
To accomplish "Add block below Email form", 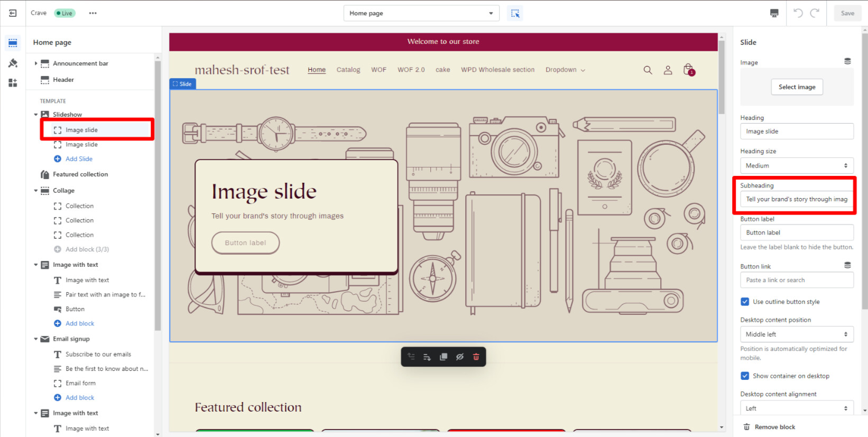I will (x=80, y=398).
